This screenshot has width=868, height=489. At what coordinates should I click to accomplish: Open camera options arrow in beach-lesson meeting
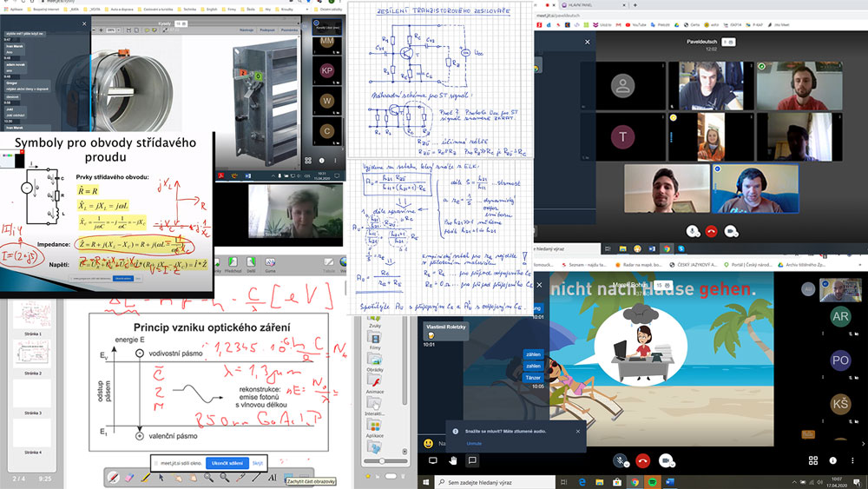point(671,466)
